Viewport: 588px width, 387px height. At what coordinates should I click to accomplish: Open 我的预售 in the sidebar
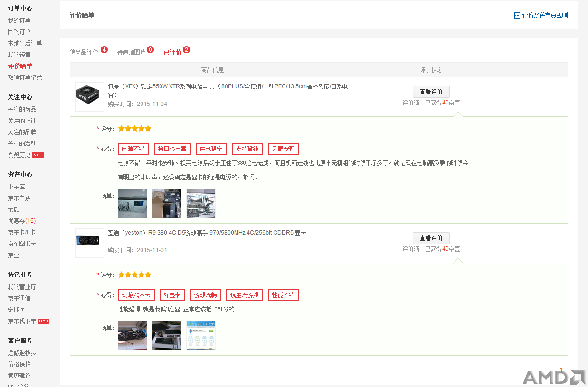pos(19,55)
